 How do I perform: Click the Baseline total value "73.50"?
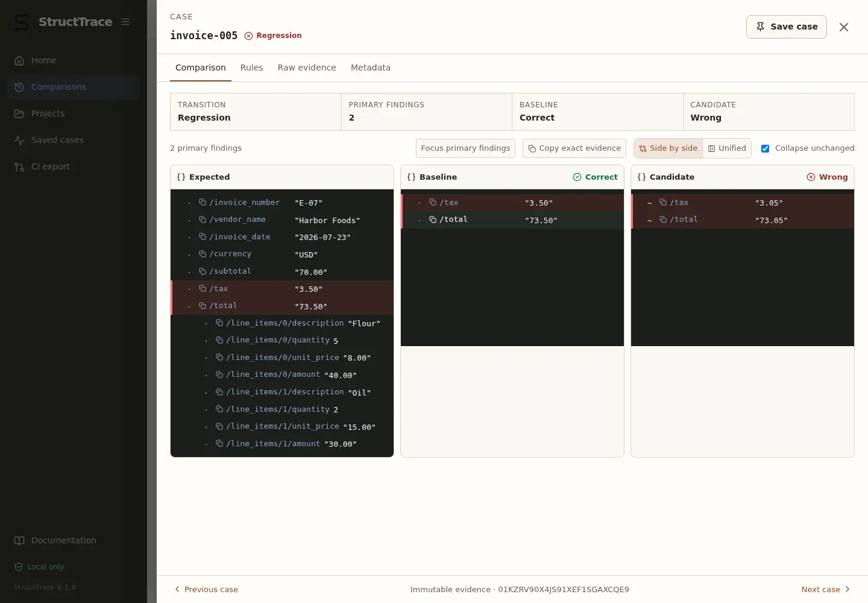pyautogui.click(x=541, y=221)
